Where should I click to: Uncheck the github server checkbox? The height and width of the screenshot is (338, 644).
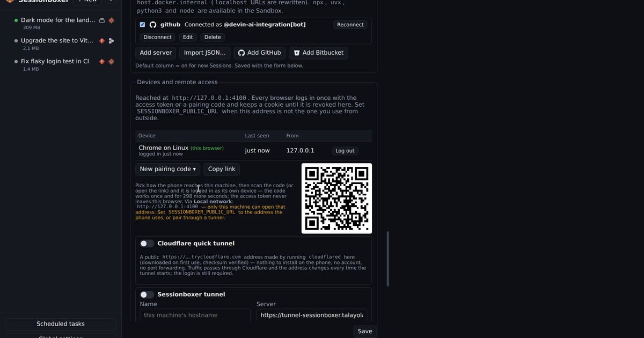142,25
